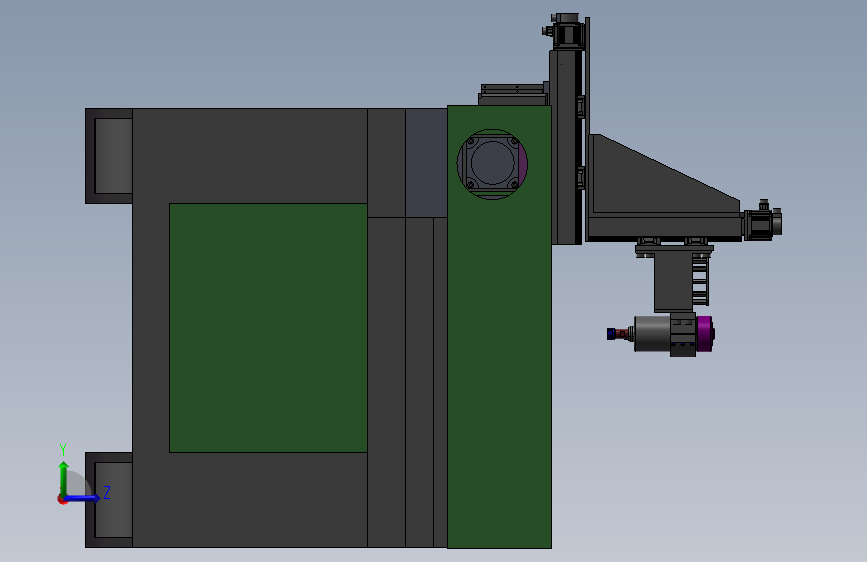Select the purple end cap on the spindle
The image size is (867, 562).
point(705,334)
